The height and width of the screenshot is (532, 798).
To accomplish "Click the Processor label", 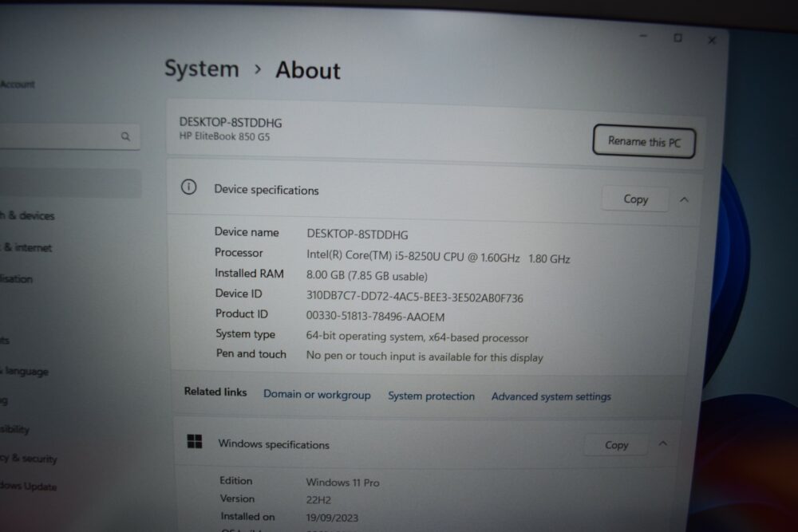I will tap(239, 252).
